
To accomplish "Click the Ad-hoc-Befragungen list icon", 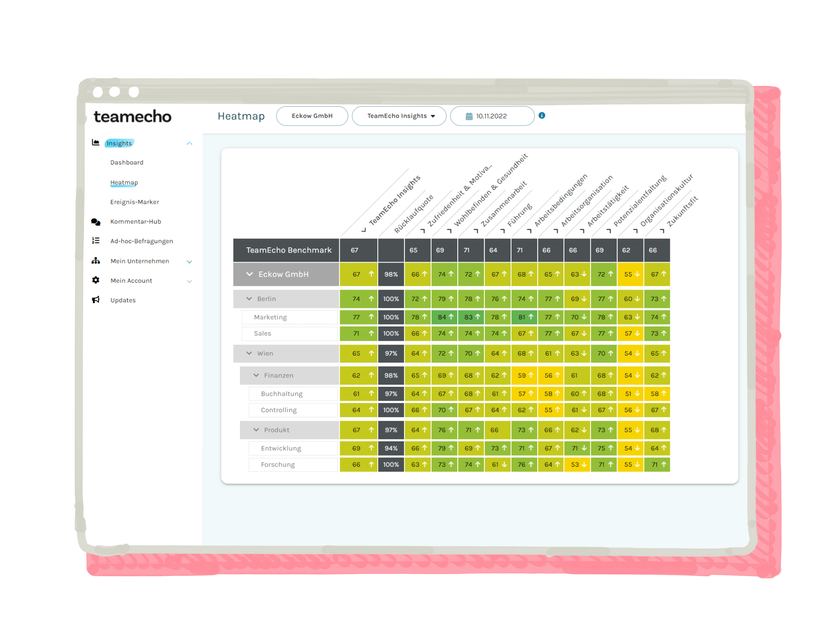I will (96, 241).
